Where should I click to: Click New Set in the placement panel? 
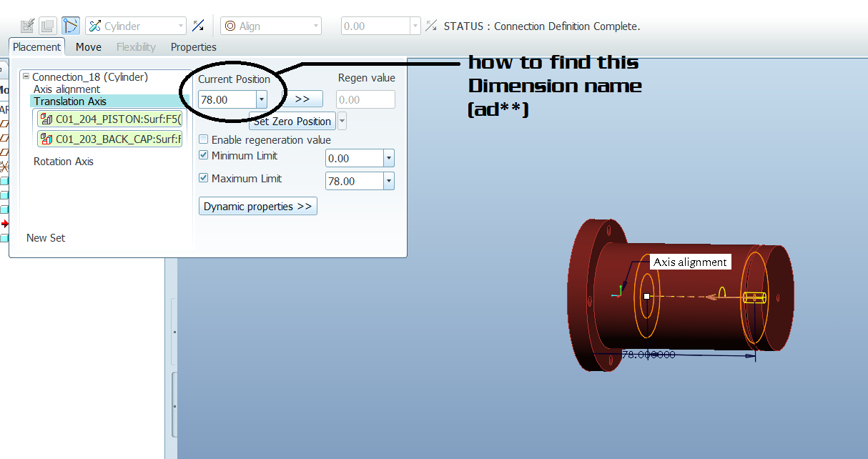(46, 238)
